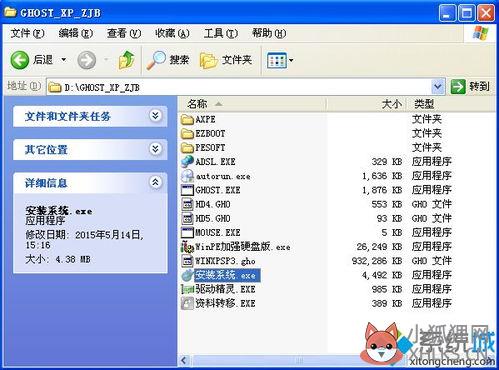
Task: Open the address bar dropdown
Action: [438, 87]
